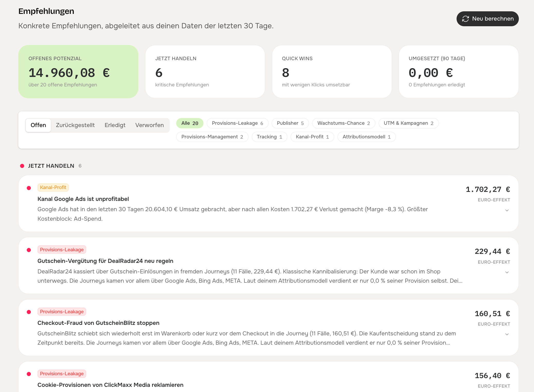
Task: Expand the DealRadar24 Gutschein-Vergütung card chevron
Action: pyautogui.click(x=507, y=272)
